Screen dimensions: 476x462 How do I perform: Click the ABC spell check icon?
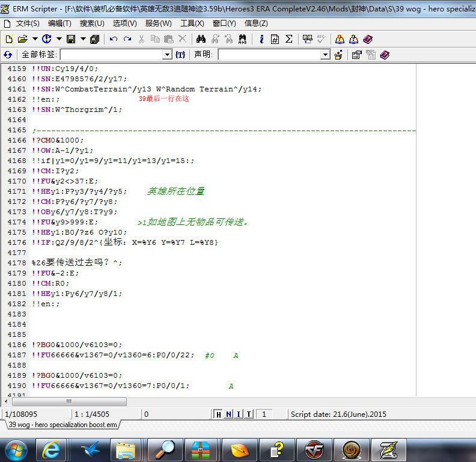coord(321,39)
